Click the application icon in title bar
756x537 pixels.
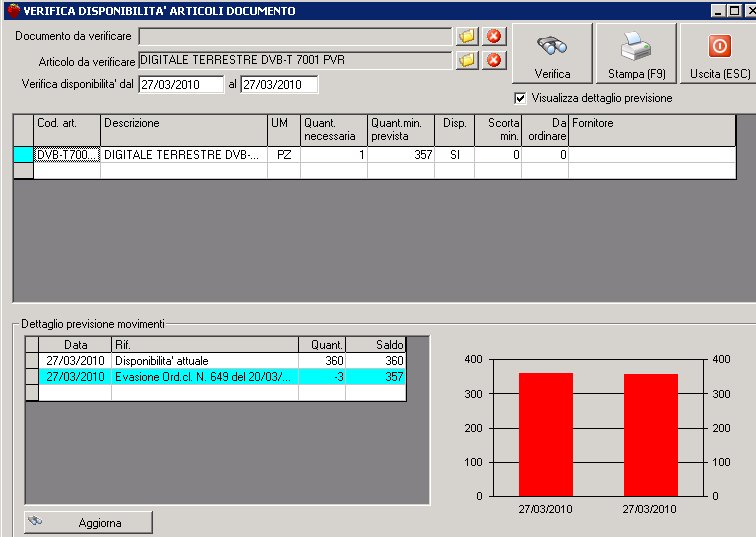point(10,10)
